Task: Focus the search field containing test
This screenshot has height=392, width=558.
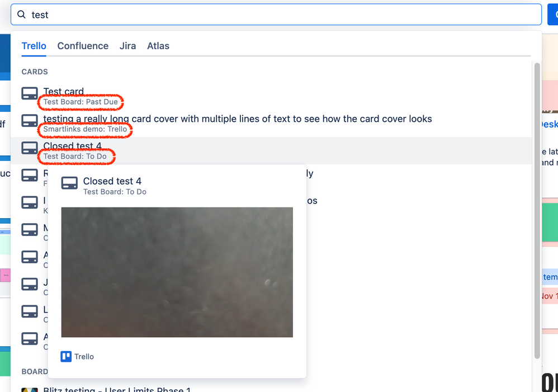Action: (276, 15)
